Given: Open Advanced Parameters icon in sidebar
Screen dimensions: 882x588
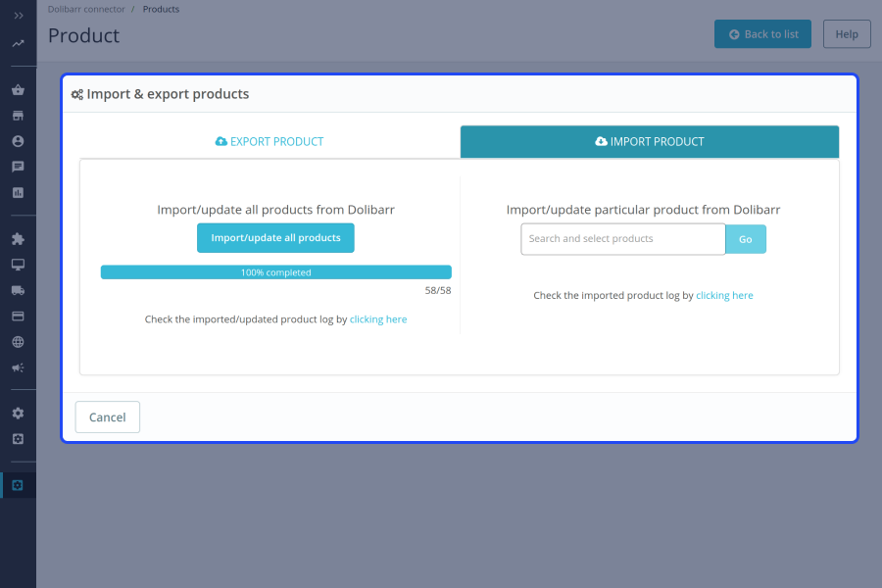Looking at the screenshot, I should 18,439.
